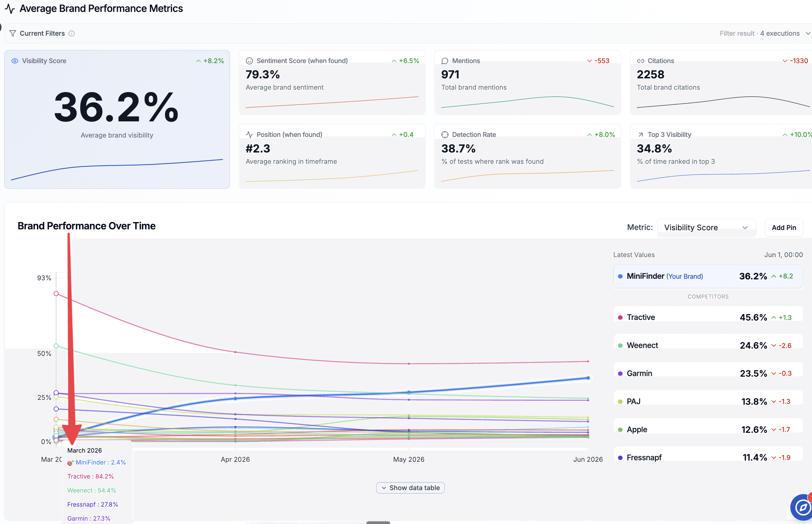The width and height of the screenshot is (812, 524).
Task: Click Tractive March 2026 data point
Action: 56,294
